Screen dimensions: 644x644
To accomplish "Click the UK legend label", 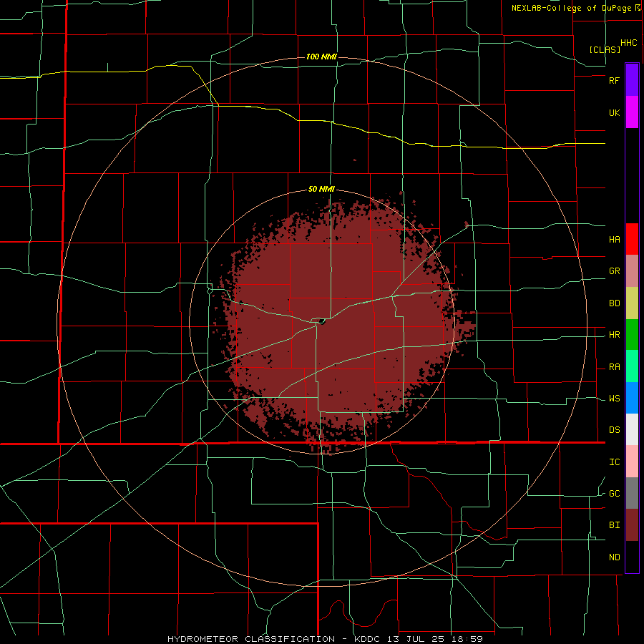I will point(614,112).
